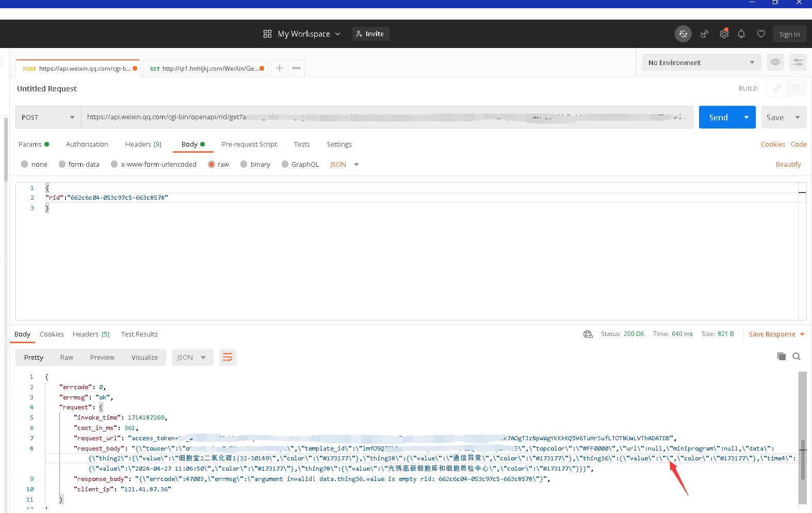Open the comments icon near BUILD
Image resolution: width=812 pixels, height=513 pixels.
click(796, 88)
